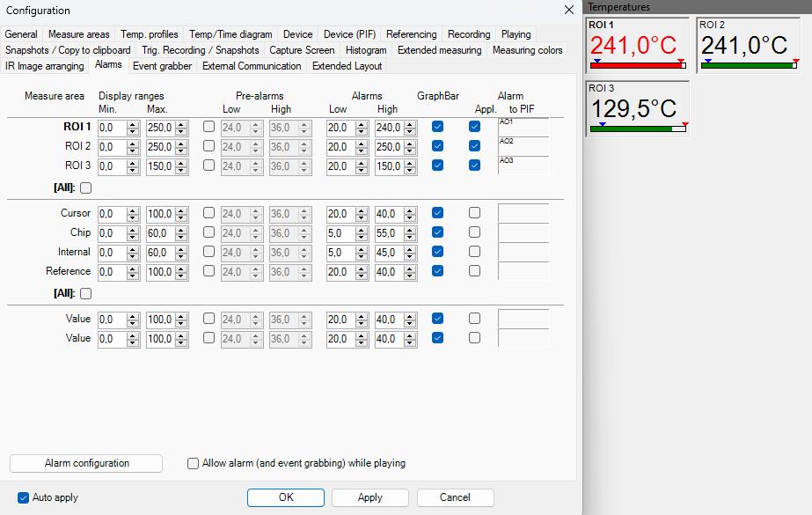Open the Alarm configuration dialog
The image size is (812, 515).
[85, 463]
